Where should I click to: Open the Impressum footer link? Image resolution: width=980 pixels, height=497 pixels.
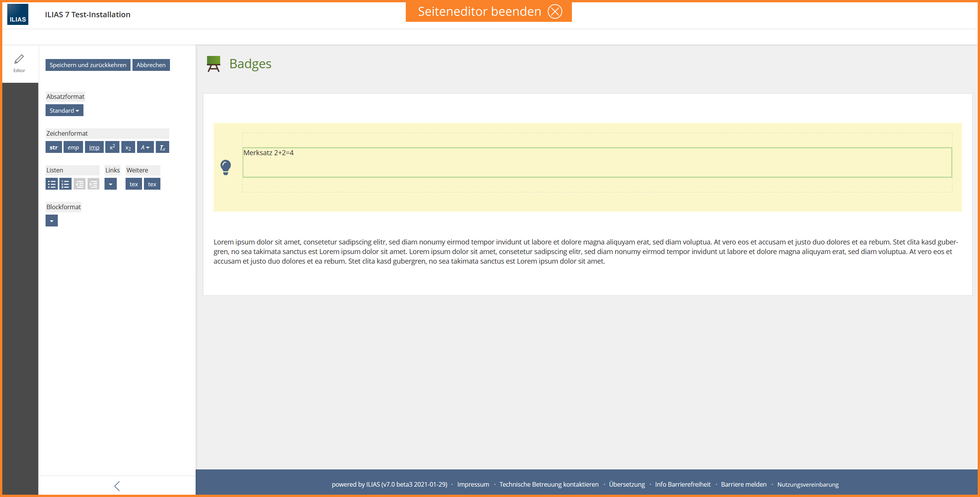pyautogui.click(x=473, y=484)
